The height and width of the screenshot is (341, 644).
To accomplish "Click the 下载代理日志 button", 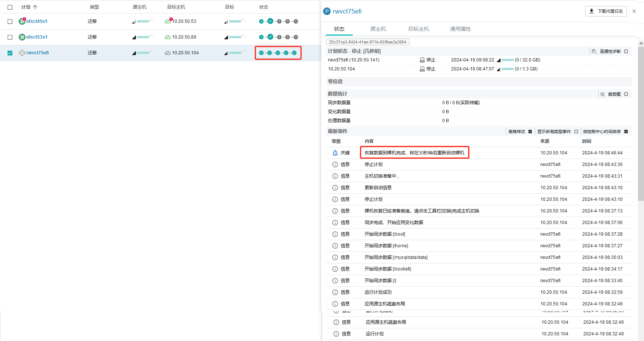I will click(x=605, y=11).
